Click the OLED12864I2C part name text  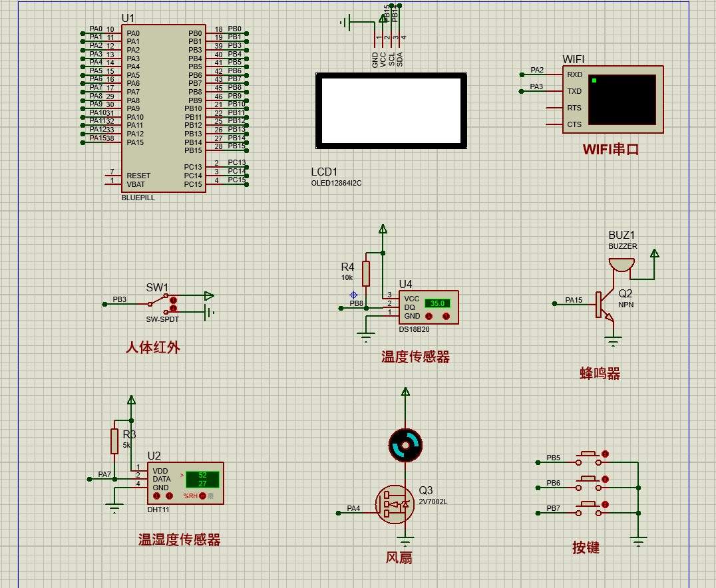[337, 183]
